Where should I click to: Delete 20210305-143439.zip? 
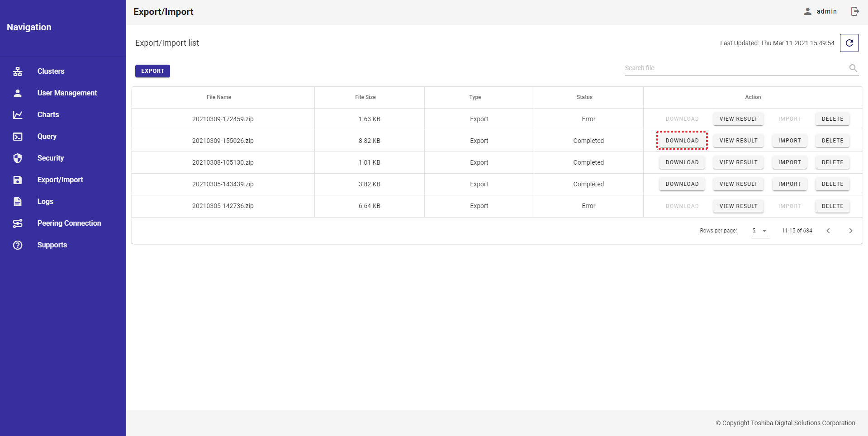(x=832, y=184)
